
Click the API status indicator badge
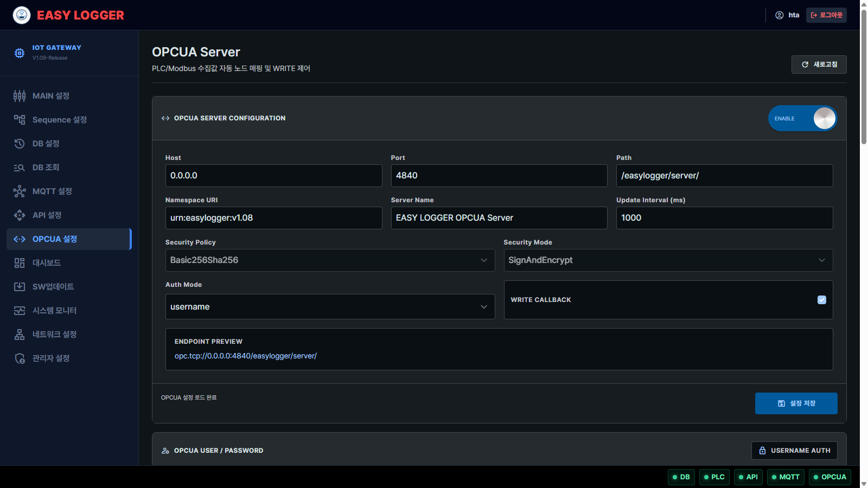748,477
